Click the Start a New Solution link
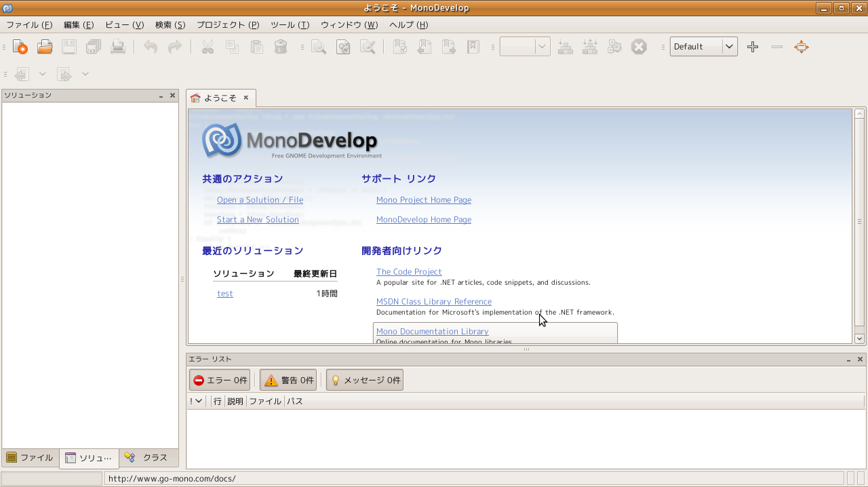This screenshot has width=868, height=487. (258, 220)
